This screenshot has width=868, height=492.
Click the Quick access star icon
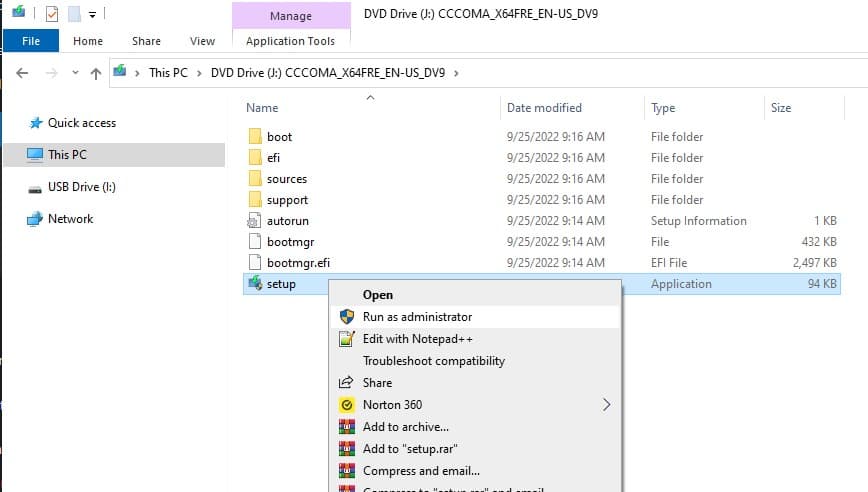coord(35,123)
